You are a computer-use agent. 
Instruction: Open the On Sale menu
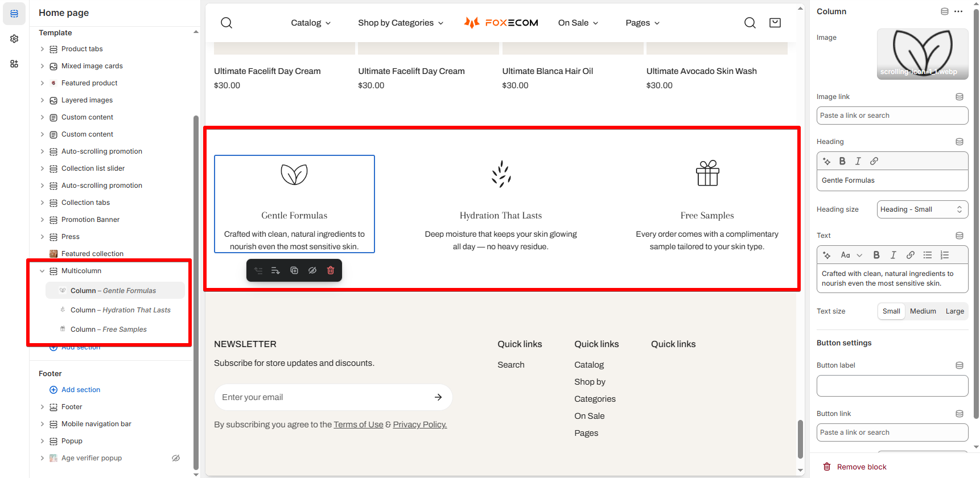tap(578, 23)
